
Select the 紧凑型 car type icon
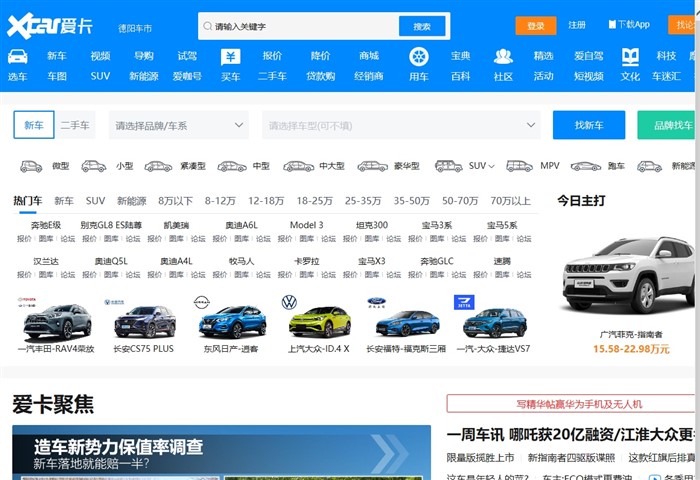click(x=158, y=167)
